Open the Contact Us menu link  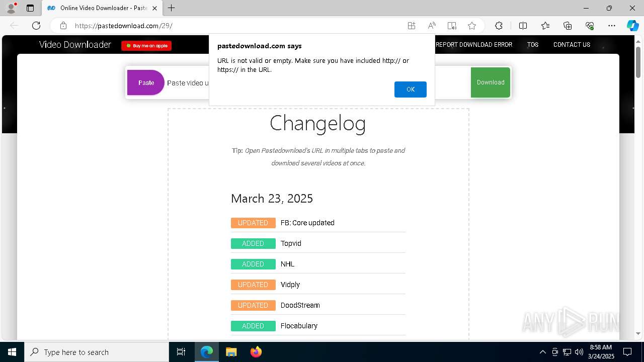[x=572, y=45]
